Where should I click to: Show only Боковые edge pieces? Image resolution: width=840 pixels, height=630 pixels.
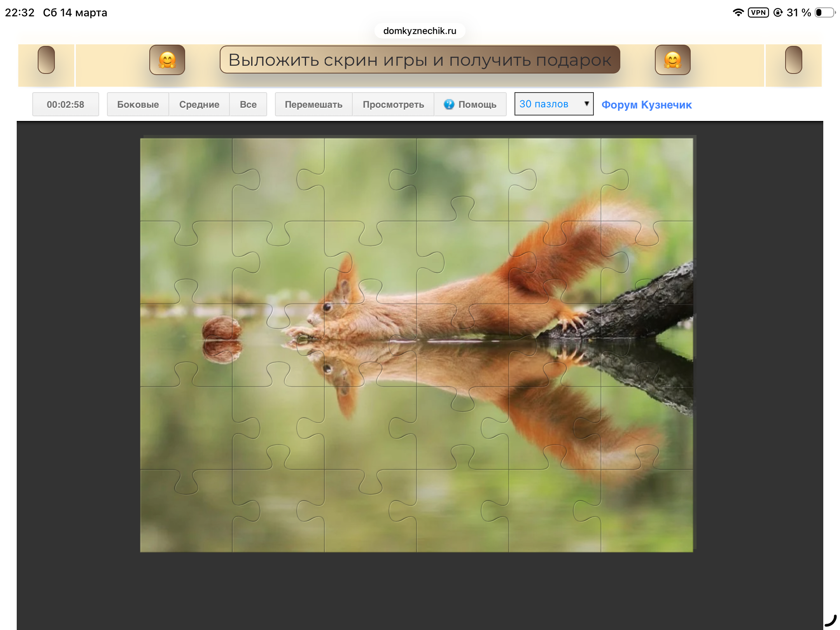point(138,104)
